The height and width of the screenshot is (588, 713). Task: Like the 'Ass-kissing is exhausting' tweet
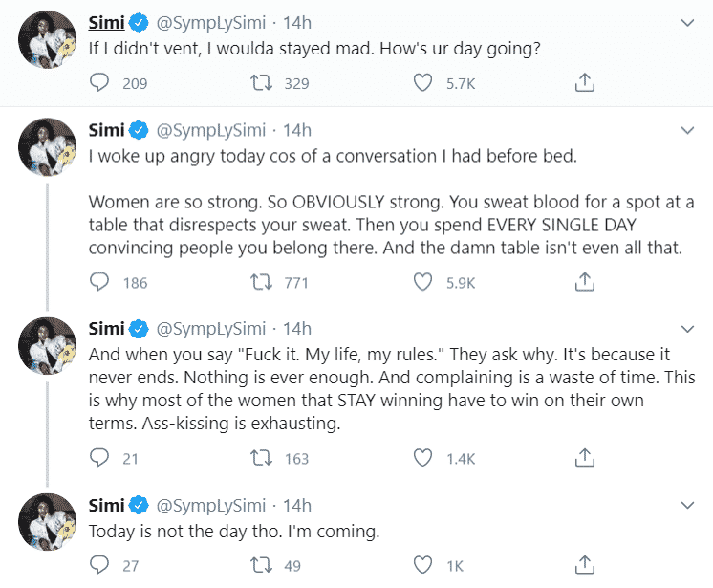coord(423,458)
